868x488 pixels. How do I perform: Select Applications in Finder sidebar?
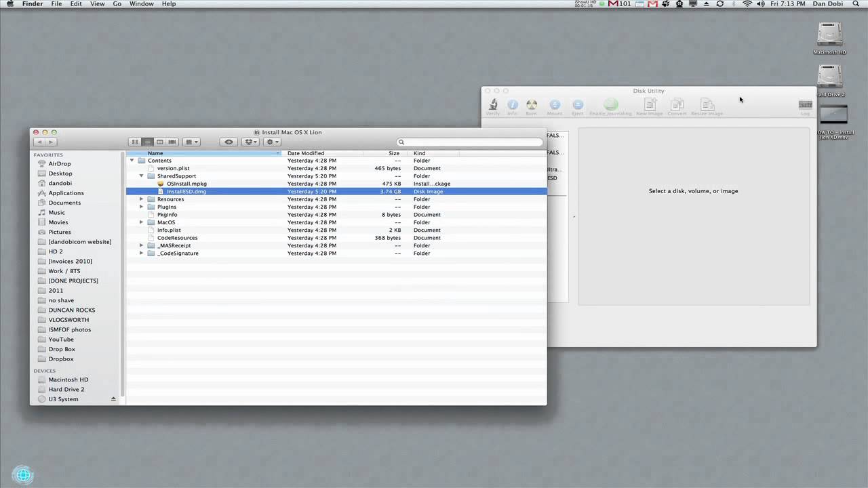(66, 193)
